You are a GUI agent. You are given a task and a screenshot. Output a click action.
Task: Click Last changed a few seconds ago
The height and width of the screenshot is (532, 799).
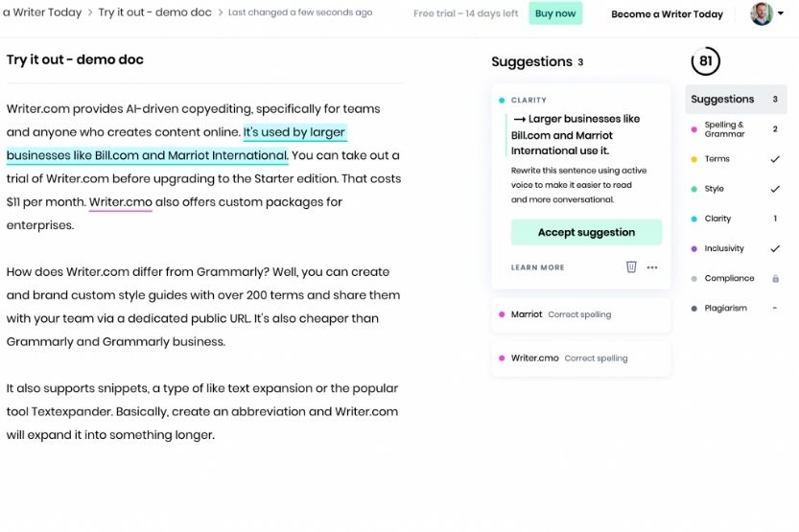tap(300, 12)
